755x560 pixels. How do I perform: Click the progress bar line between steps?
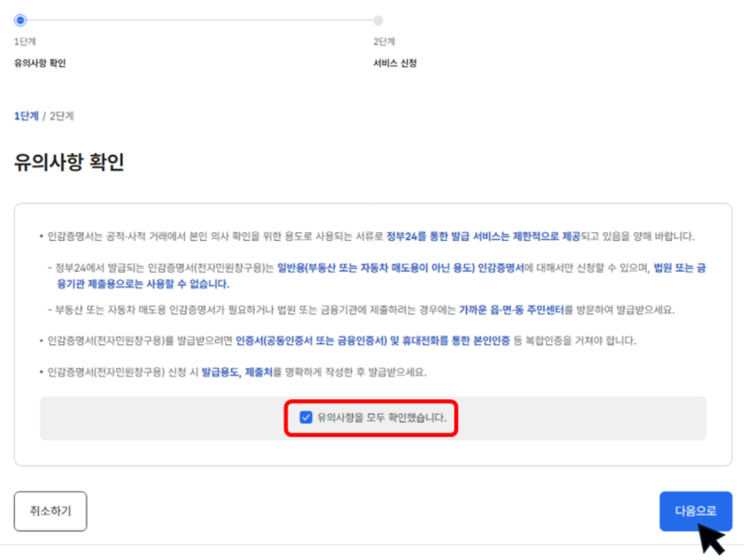(x=201, y=19)
